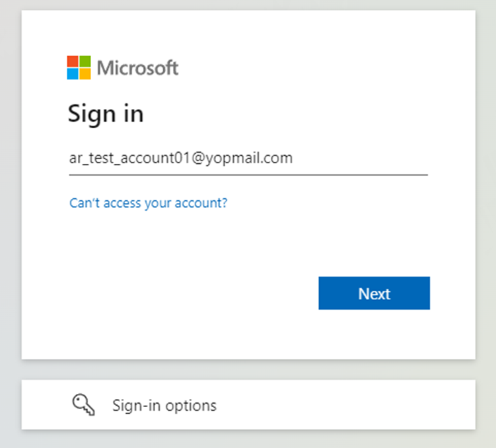Click the underline beneath the email field
The height and width of the screenshot is (448, 496).
(x=248, y=175)
